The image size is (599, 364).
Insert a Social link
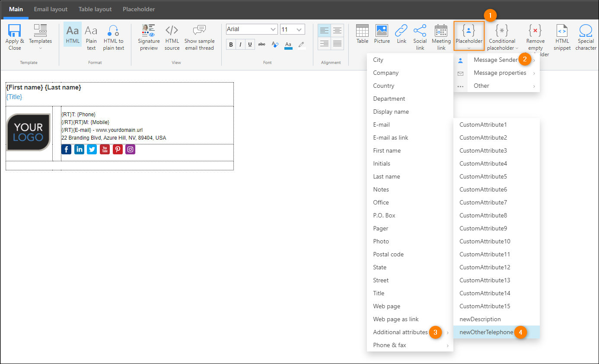point(420,37)
